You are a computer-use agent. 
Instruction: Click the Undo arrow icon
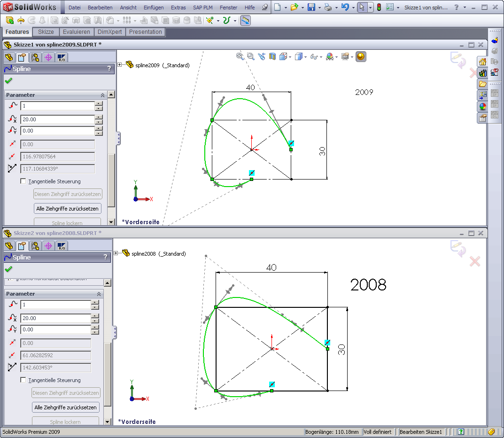tap(345, 7)
